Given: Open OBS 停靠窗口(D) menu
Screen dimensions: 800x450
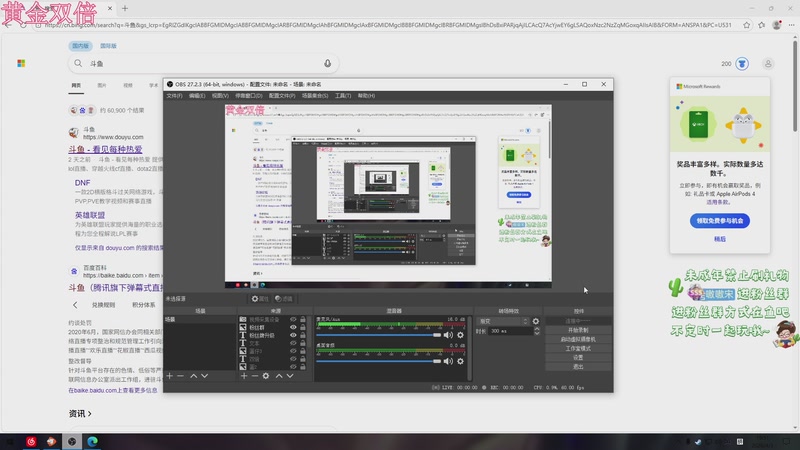Looking at the screenshot, I should 248,96.
